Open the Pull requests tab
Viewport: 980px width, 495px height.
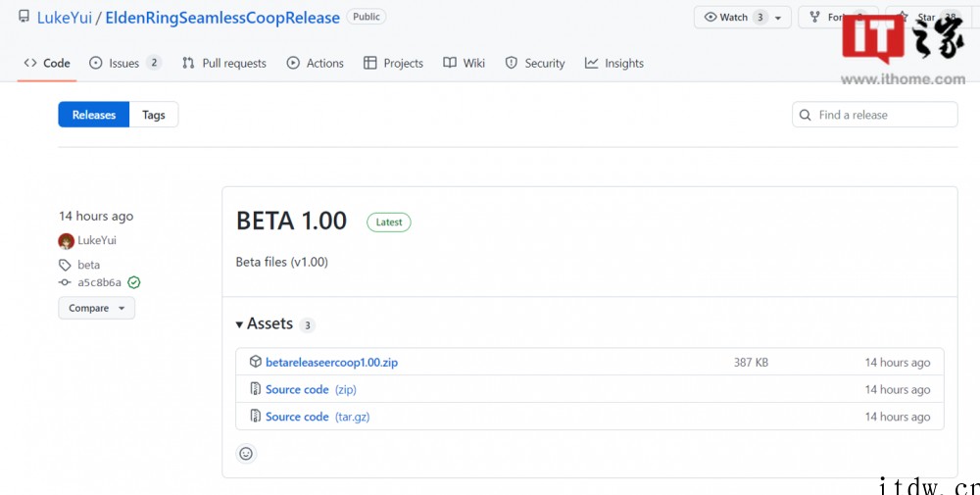[x=223, y=63]
